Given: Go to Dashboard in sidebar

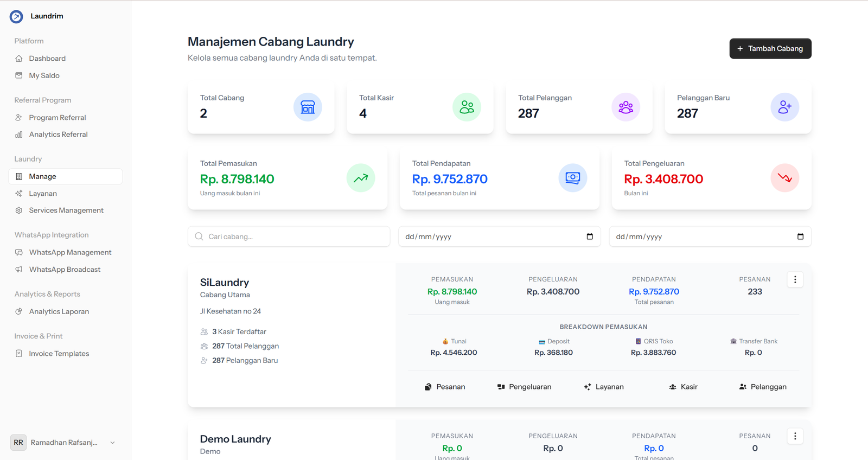Looking at the screenshot, I should pos(47,59).
